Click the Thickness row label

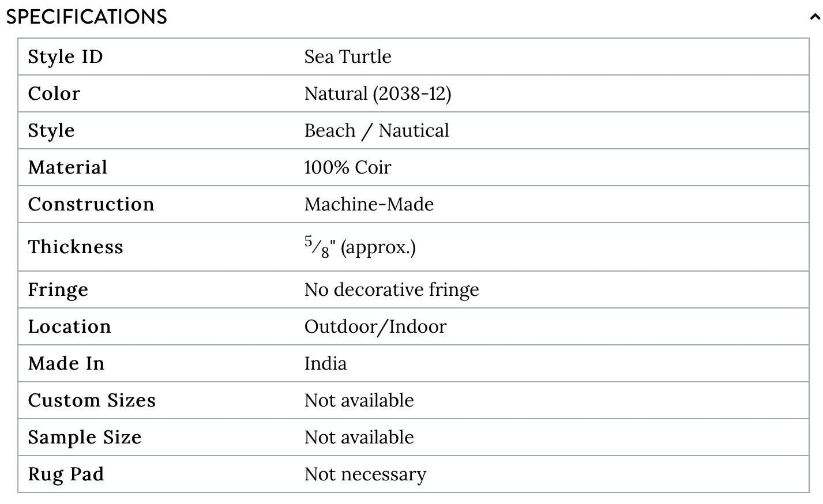pyautogui.click(x=76, y=247)
